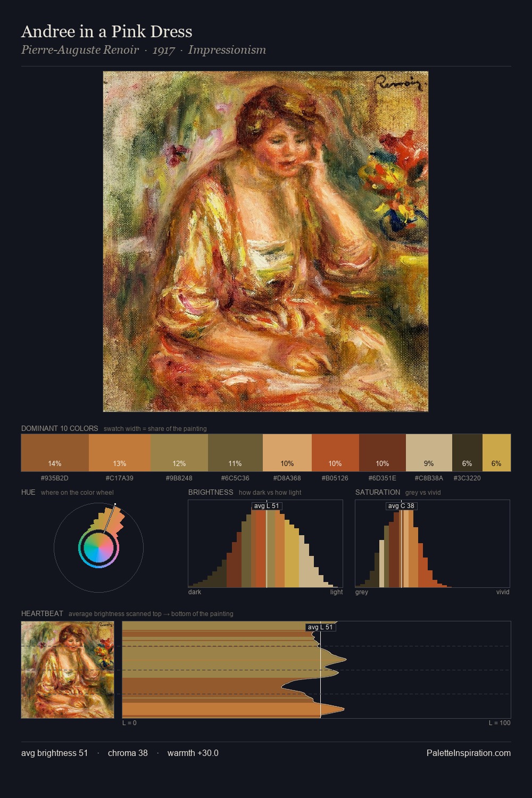This screenshot has height=798, width=532.
Task: Click 'where on the color wheel' caption
Action: 77,493
